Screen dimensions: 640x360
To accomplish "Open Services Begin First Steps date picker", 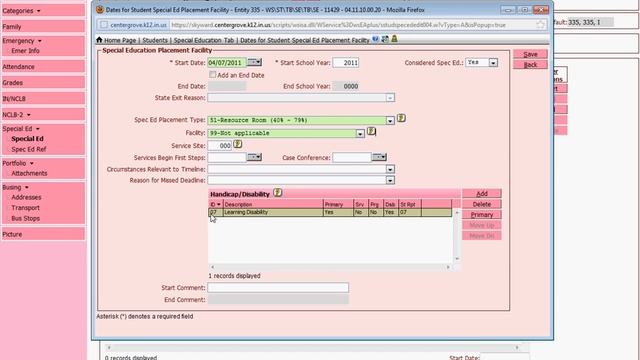I will (254, 157).
